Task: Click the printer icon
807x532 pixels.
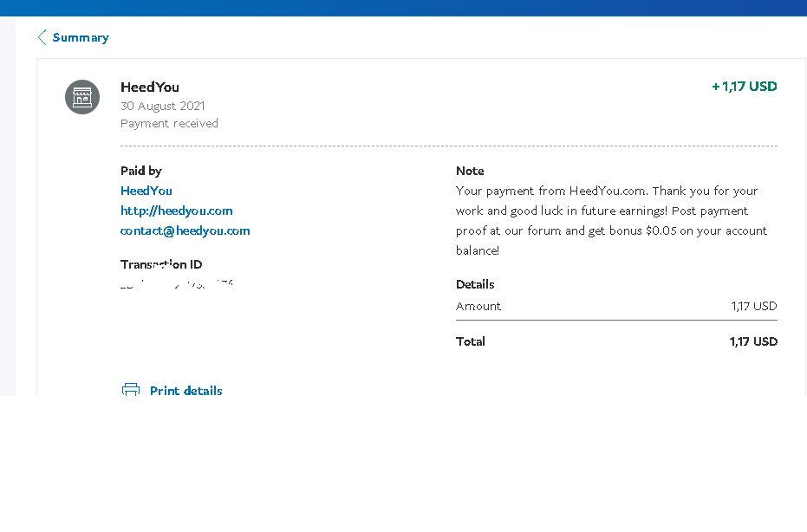Action: 131,390
